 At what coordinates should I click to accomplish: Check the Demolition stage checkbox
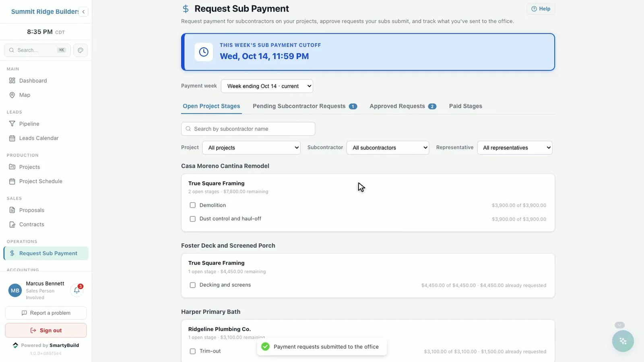coord(192,205)
